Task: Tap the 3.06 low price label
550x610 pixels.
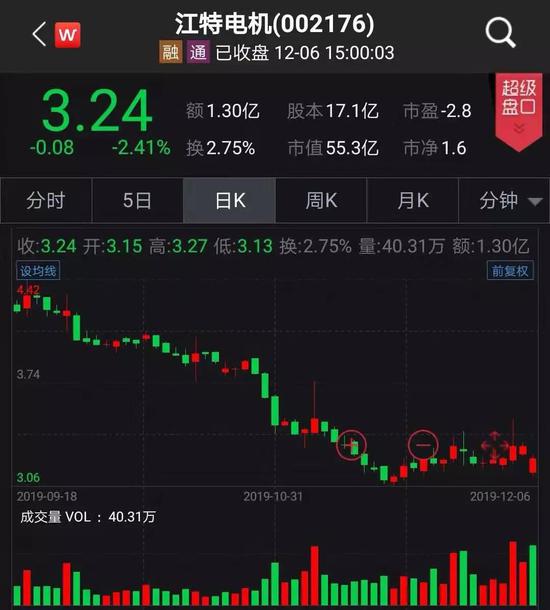Action: click(x=28, y=477)
